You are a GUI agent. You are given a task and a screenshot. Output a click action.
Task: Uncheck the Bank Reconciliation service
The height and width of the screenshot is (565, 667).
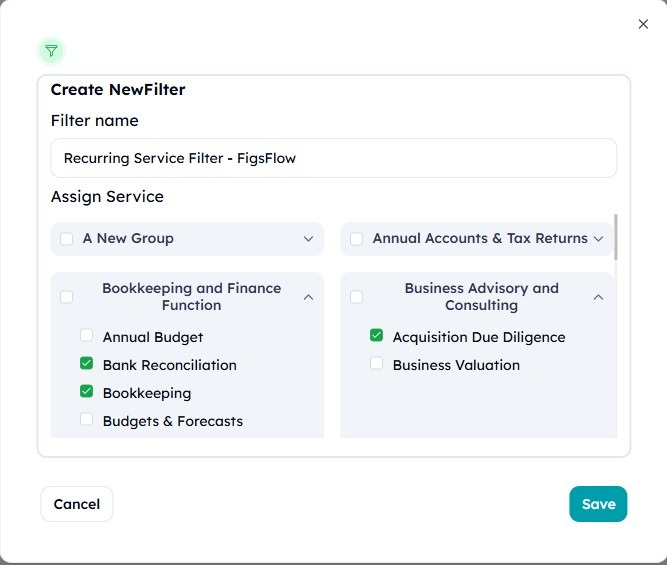(86, 363)
